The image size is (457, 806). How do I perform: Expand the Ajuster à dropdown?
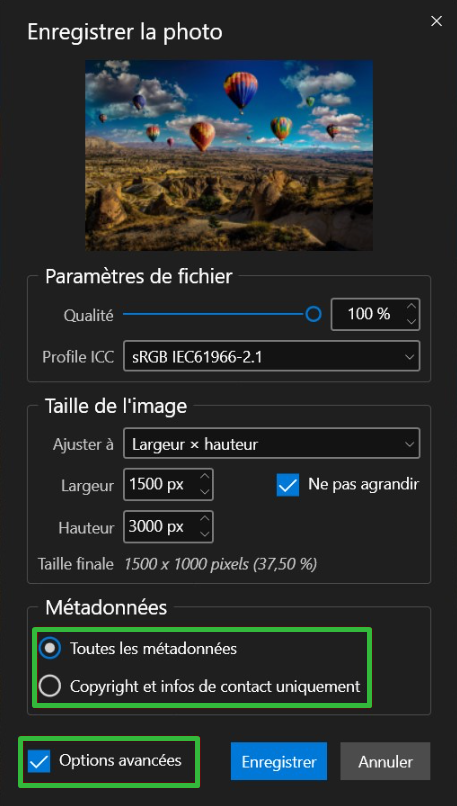[271, 444]
